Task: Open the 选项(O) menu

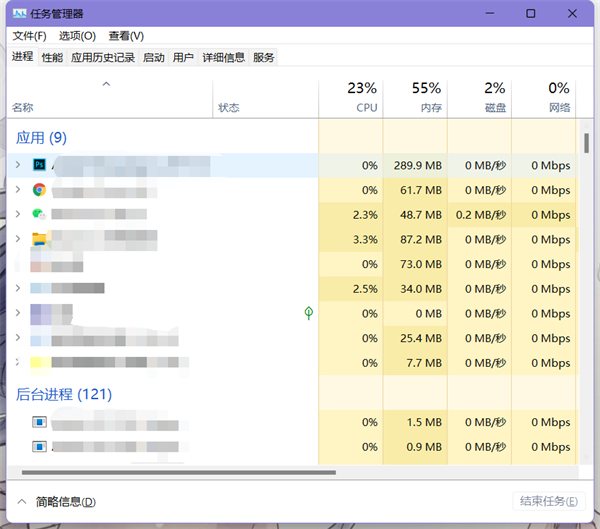Action: [x=77, y=36]
